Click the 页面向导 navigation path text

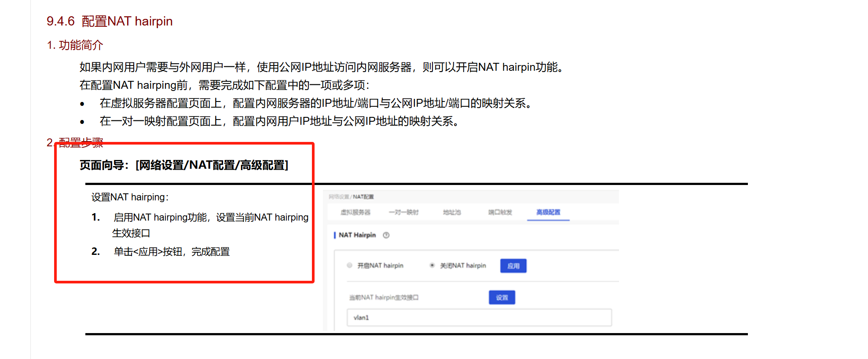click(x=184, y=165)
